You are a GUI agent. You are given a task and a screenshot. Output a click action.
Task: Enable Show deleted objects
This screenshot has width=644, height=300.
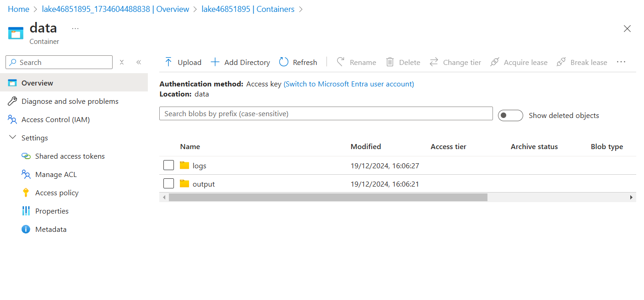(x=510, y=115)
